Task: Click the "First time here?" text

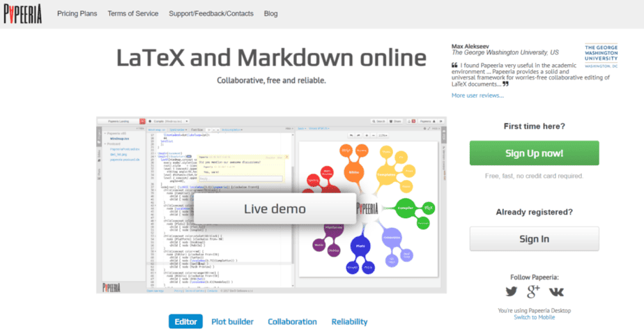Action: 534,126
